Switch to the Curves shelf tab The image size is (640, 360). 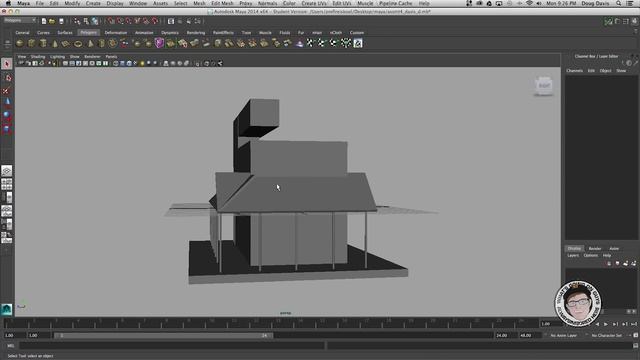pos(43,33)
